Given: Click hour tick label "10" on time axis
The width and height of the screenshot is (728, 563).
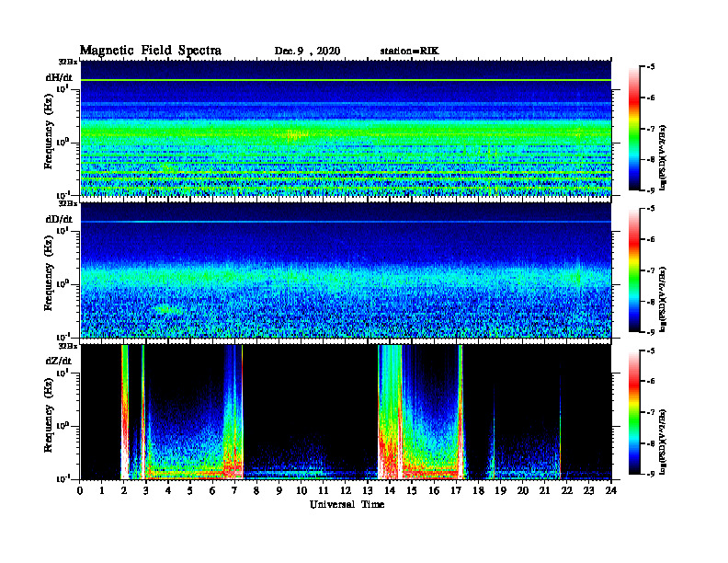Looking at the screenshot, I should coord(301,491).
